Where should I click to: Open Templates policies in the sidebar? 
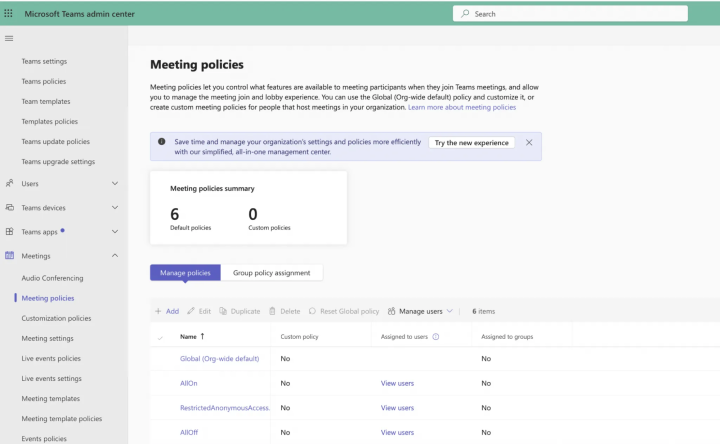[x=50, y=121]
